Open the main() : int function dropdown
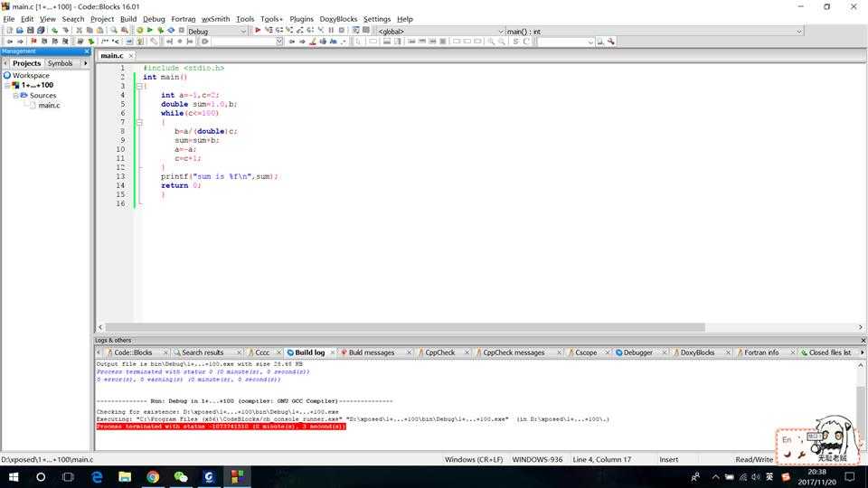 click(x=798, y=32)
